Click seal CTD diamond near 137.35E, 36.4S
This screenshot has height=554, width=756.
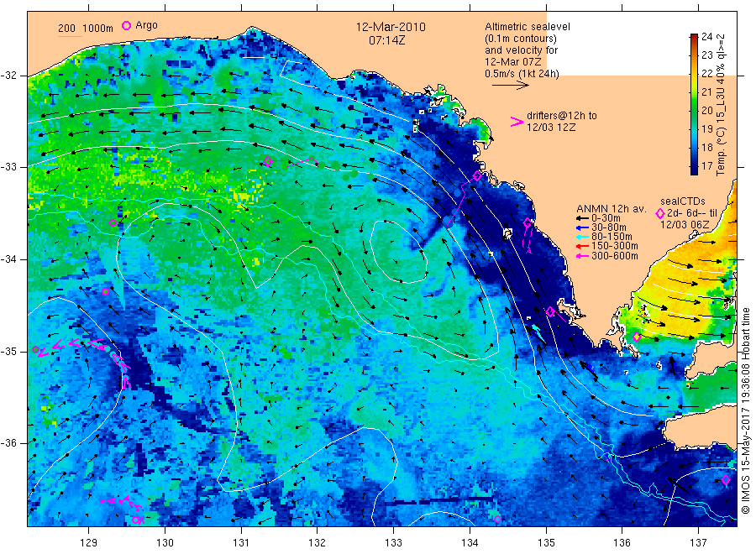726,479
